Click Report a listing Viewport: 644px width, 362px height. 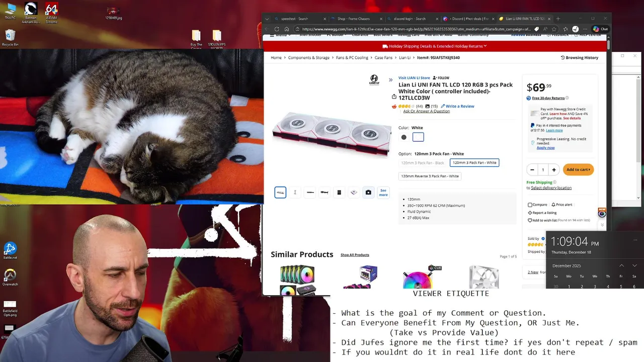click(542, 213)
